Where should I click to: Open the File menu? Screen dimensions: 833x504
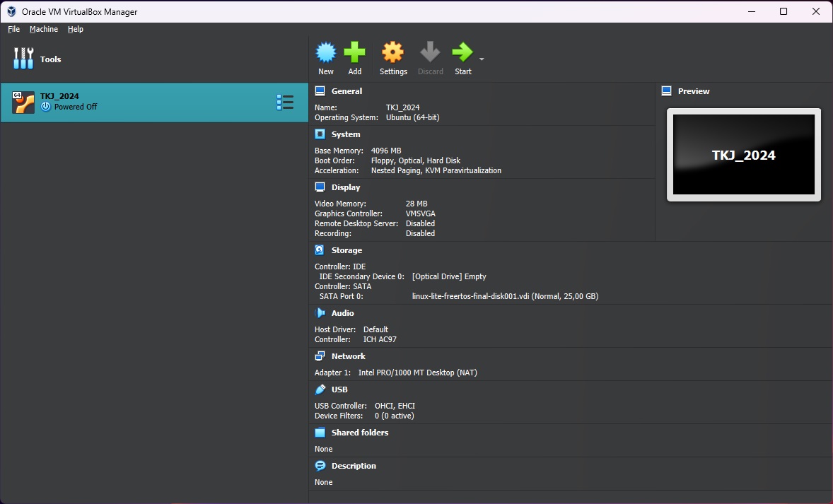pos(13,29)
